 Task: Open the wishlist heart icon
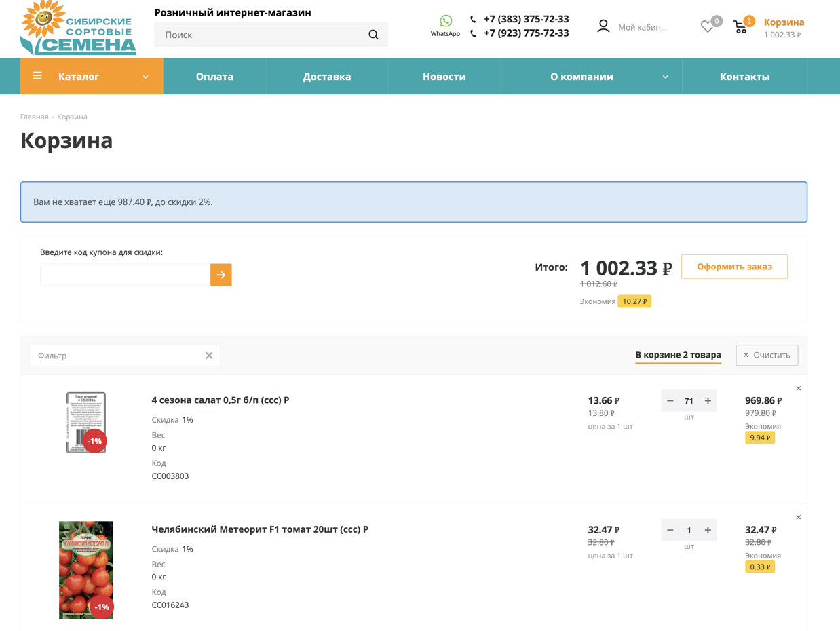click(707, 27)
